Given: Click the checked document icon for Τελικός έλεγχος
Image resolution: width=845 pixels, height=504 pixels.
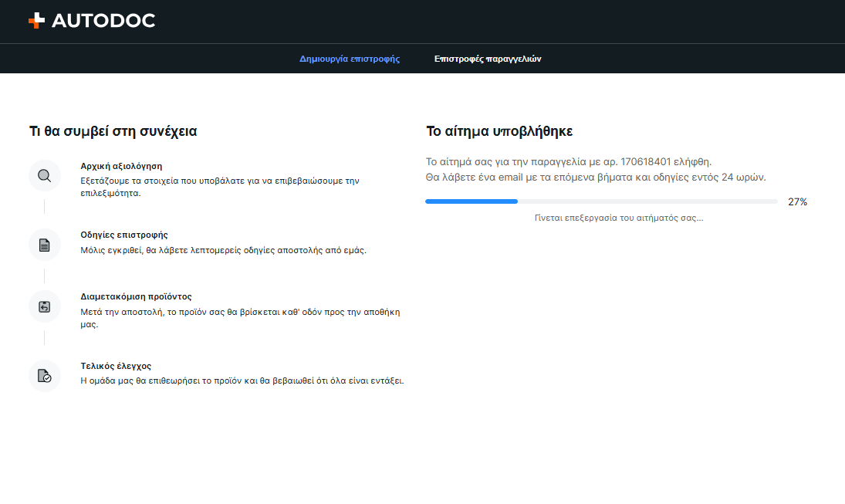Looking at the screenshot, I should pyautogui.click(x=45, y=376).
